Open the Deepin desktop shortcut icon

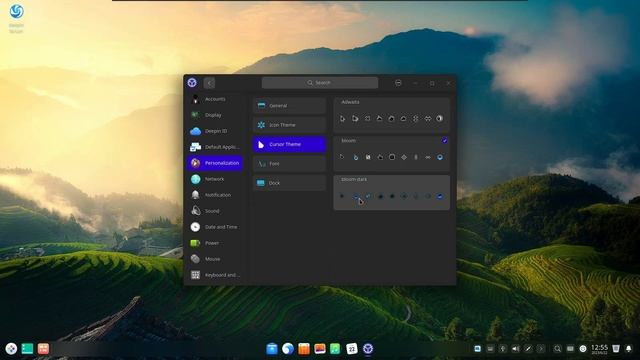(16, 17)
